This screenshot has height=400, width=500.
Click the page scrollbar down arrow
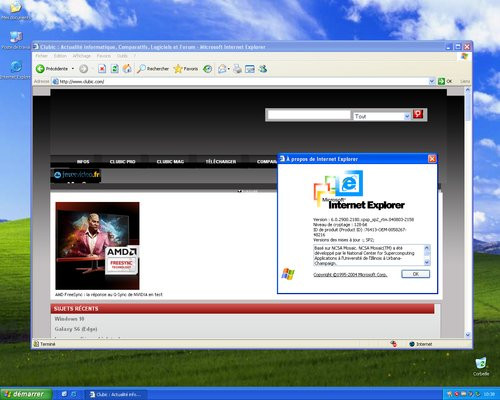coord(467,335)
